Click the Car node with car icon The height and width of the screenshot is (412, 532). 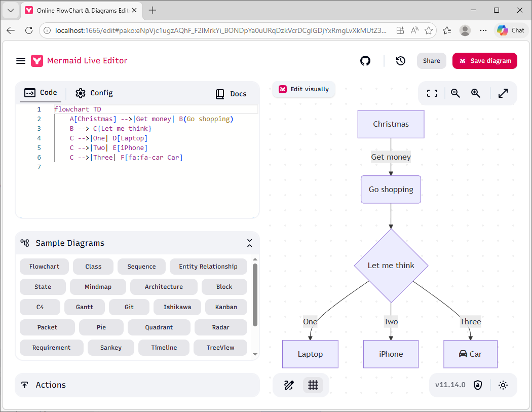tap(470, 354)
